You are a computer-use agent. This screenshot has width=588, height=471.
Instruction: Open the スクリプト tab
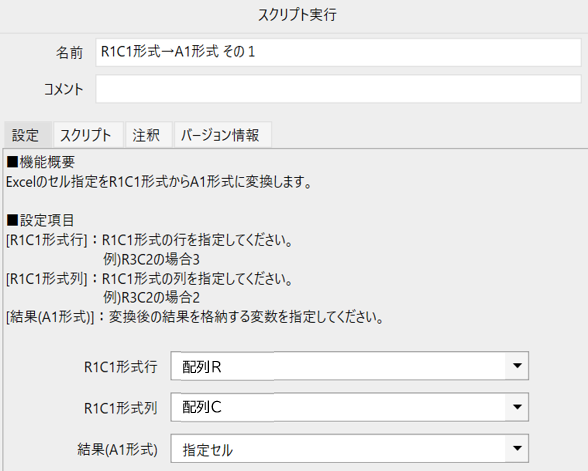[x=88, y=135]
